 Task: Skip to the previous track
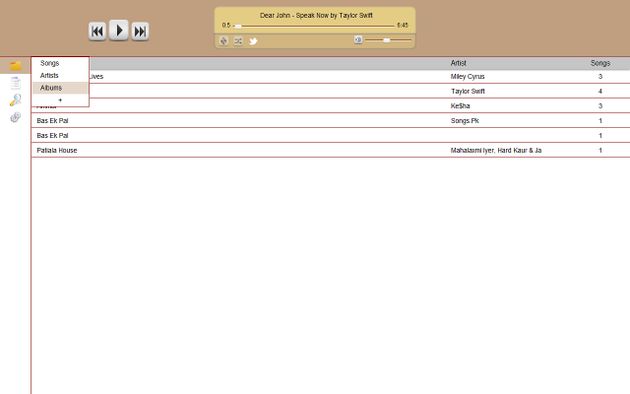(x=97, y=31)
